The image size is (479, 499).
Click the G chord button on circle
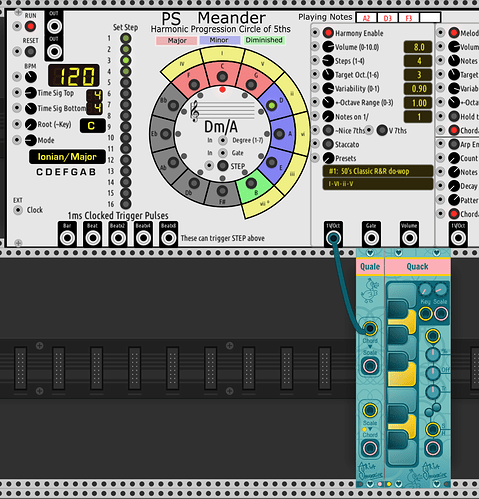(x=251, y=85)
